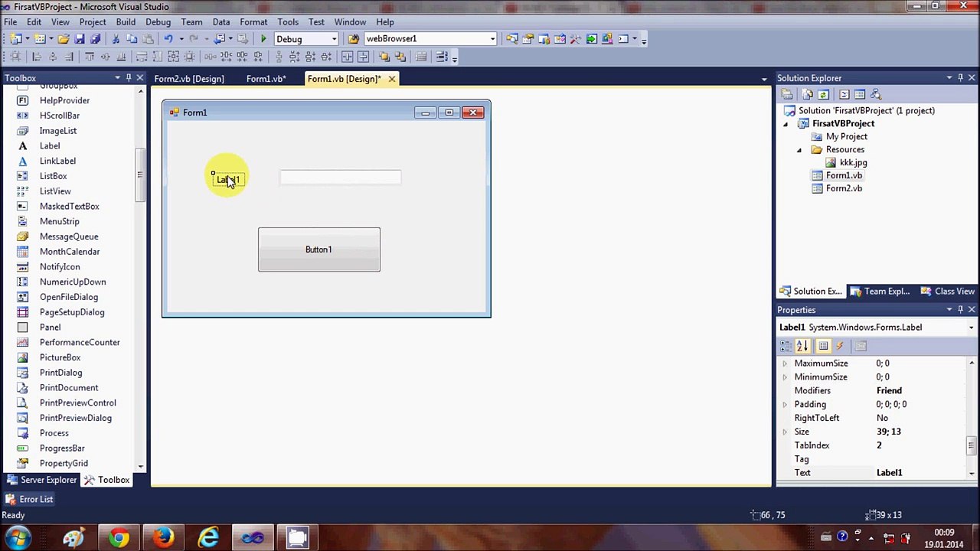This screenshot has height=551, width=980.
Task: Open the Toolbox icon in main toolbar
Action: pos(575,39)
